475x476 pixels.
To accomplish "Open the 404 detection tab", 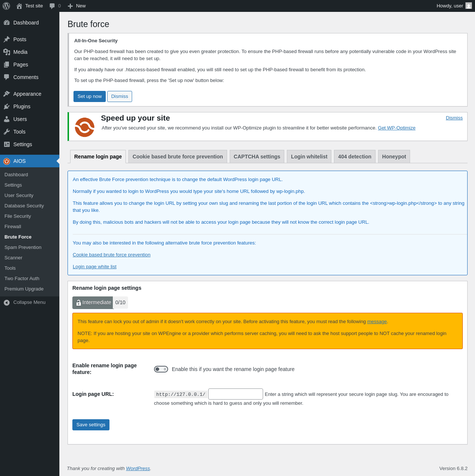I will (355, 157).
